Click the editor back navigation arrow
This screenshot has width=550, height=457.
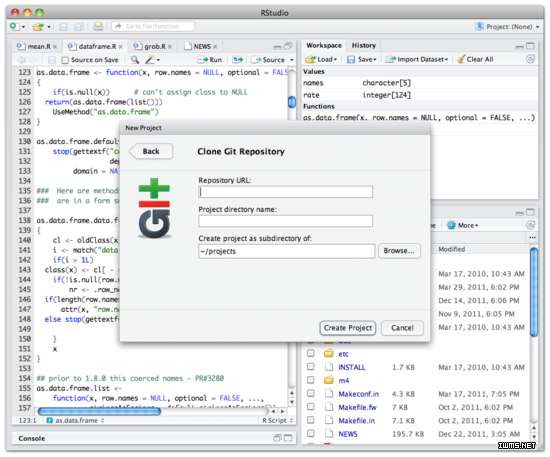point(22,60)
